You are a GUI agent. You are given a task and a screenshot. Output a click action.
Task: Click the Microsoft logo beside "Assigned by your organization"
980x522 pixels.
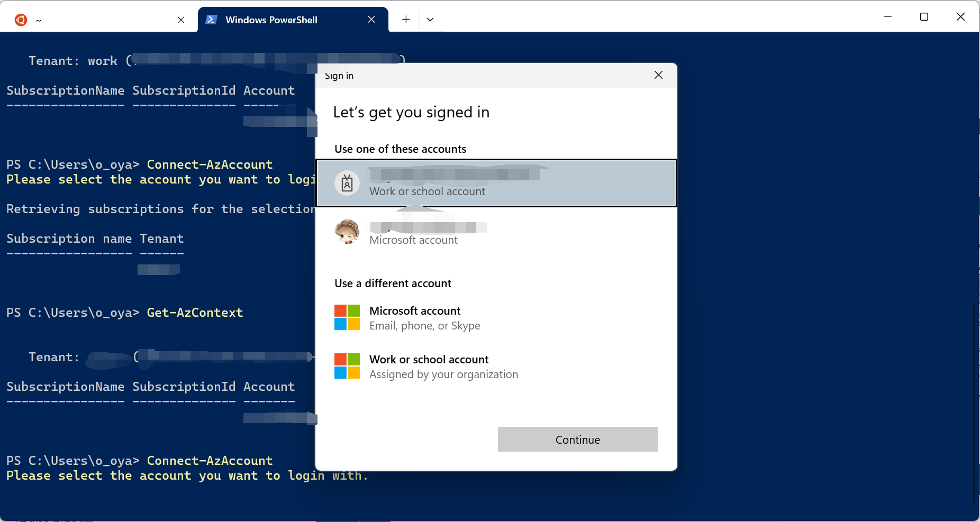(x=347, y=366)
